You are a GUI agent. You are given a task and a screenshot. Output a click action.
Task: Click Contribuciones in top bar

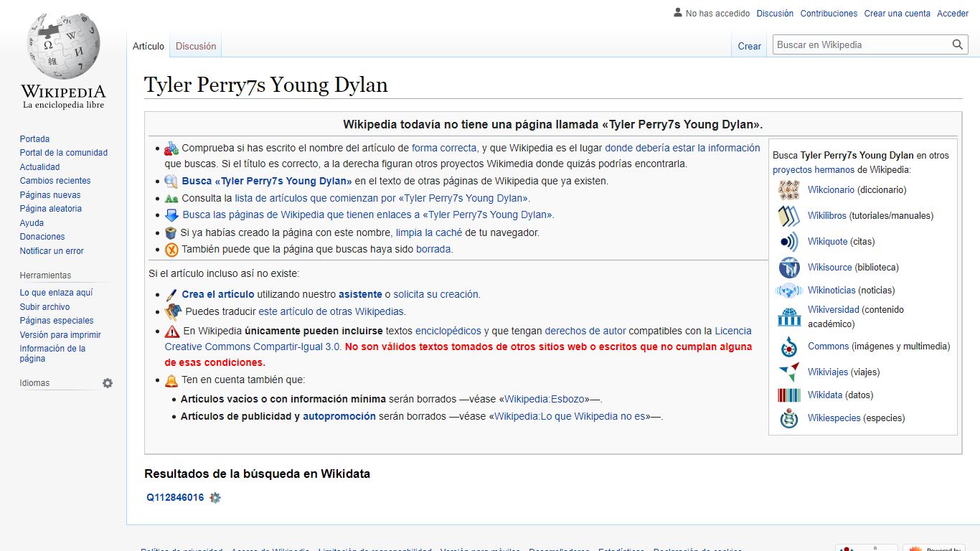coord(829,14)
